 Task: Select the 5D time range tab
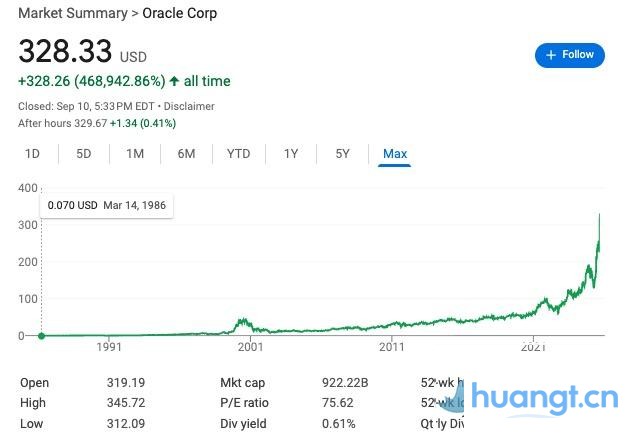[x=84, y=154]
